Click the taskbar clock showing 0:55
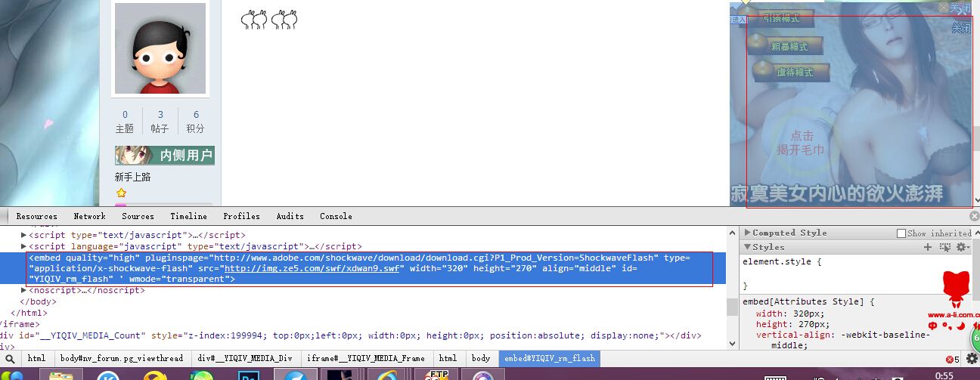The image size is (980, 380). coord(944,375)
